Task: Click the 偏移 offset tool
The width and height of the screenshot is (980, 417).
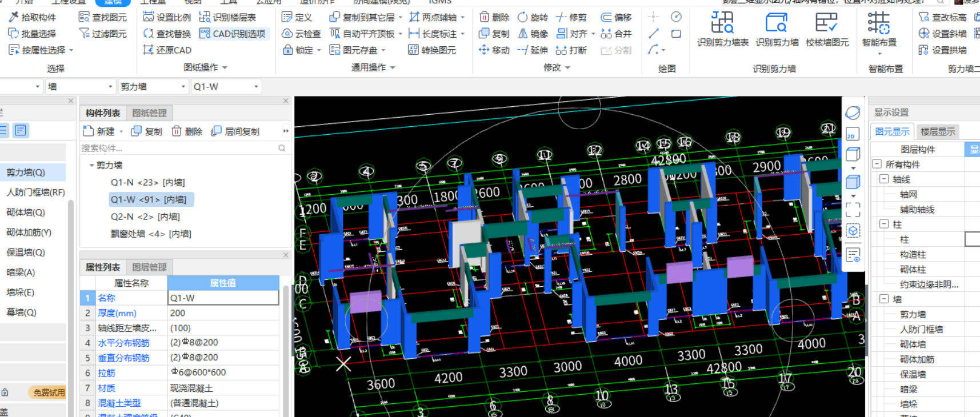Action: [616, 17]
